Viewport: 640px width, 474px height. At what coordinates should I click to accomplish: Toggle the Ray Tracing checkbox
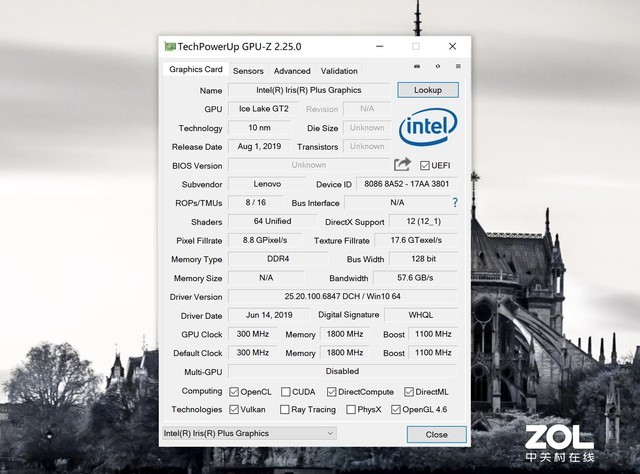click(x=285, y=409)
